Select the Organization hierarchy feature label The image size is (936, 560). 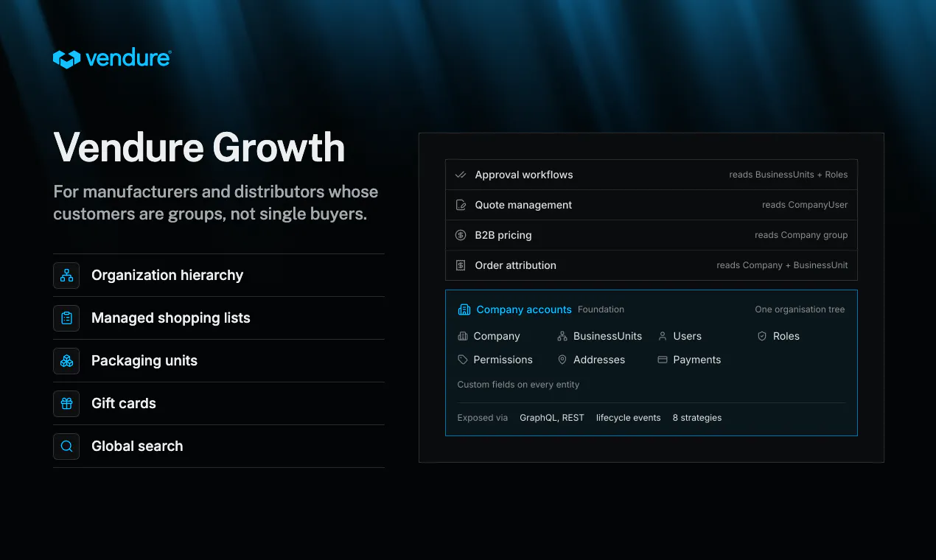(167, 276)
